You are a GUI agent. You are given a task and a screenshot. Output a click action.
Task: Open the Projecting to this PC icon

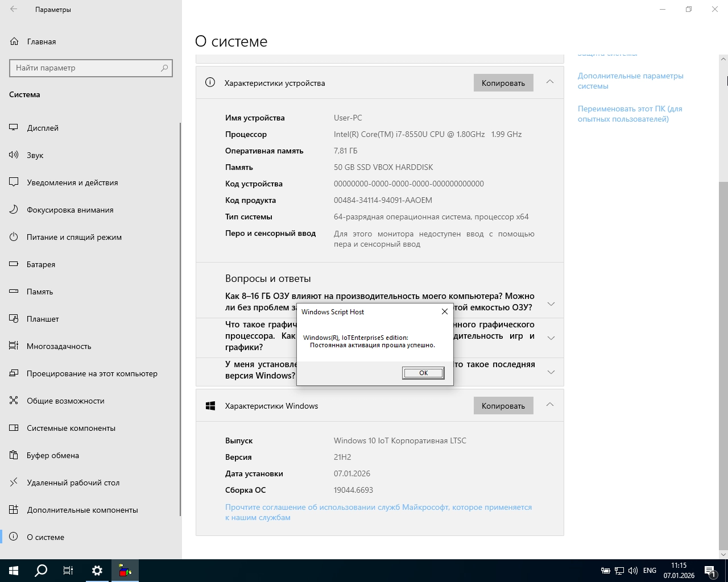point(14,373)
